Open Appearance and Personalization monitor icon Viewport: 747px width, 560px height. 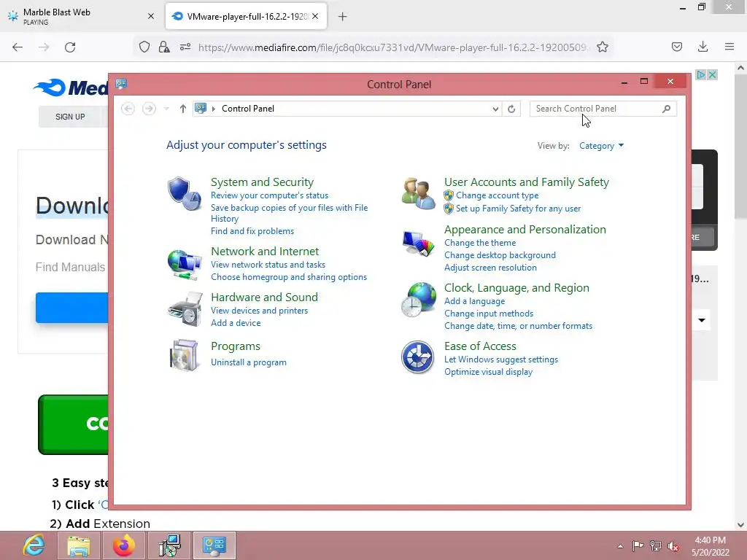pos(418,244)
